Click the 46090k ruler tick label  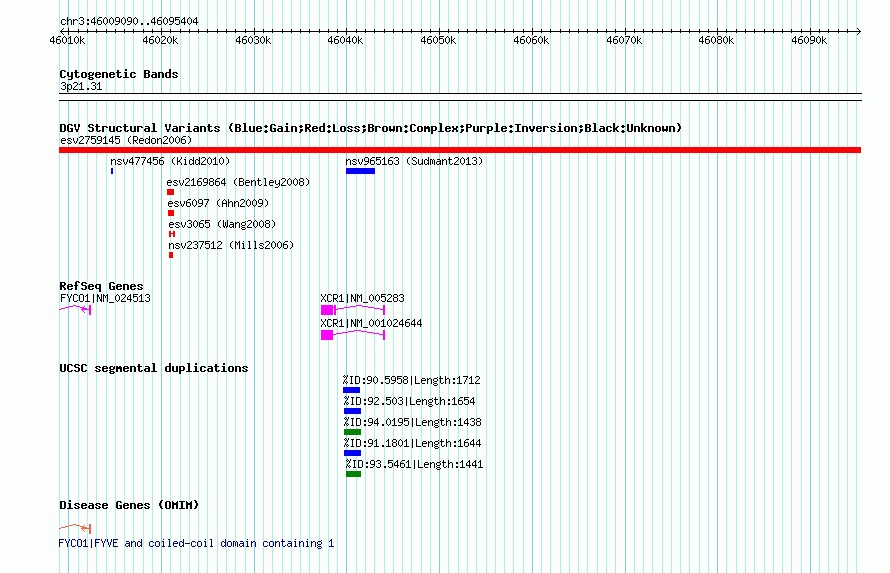coord(809,40)
